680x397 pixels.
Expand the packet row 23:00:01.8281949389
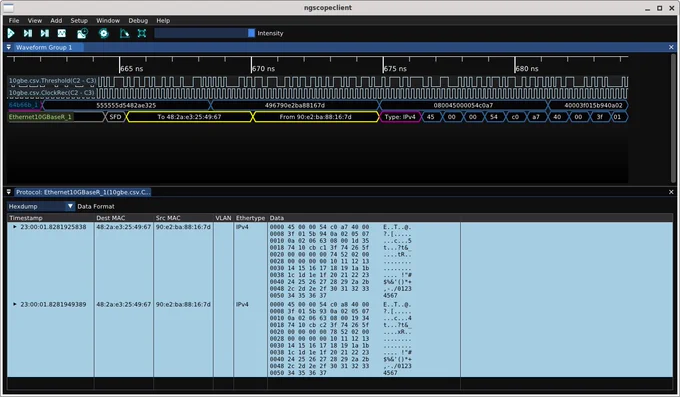pyautogui.click(x=15, y=304)
